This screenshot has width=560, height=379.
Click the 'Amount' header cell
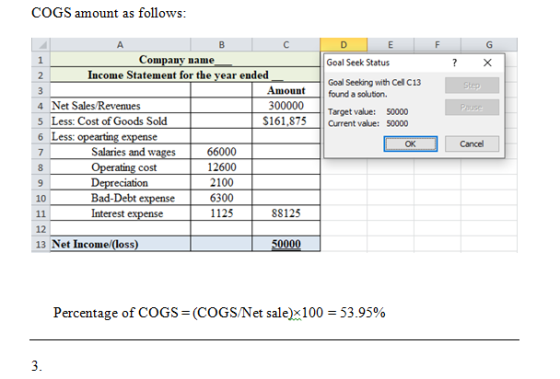286,90
